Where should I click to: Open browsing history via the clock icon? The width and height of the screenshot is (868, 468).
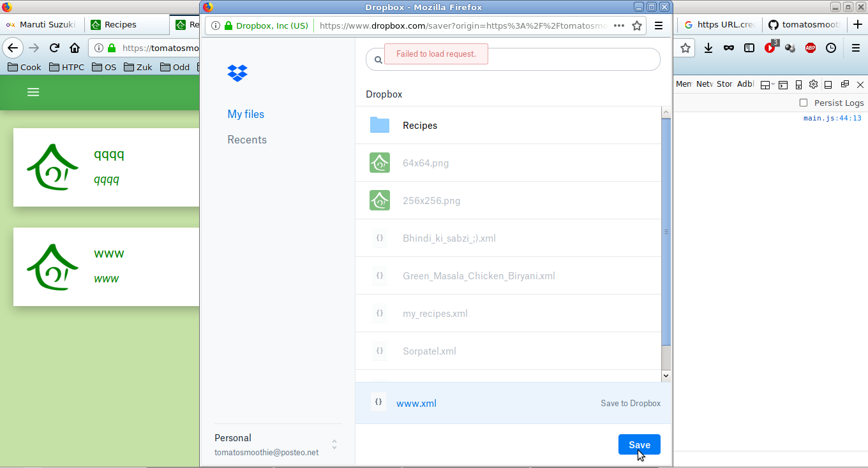830,48
